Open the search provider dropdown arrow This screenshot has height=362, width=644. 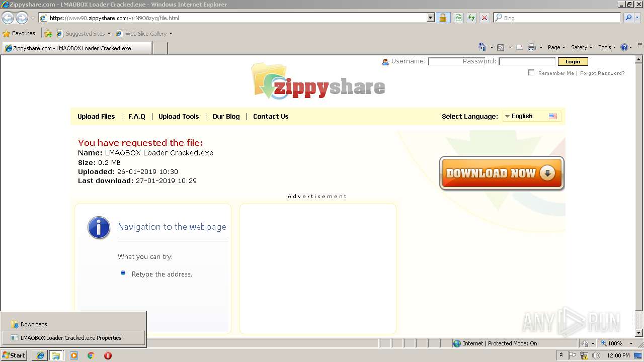pyautogui.click(x=638, y=18)
